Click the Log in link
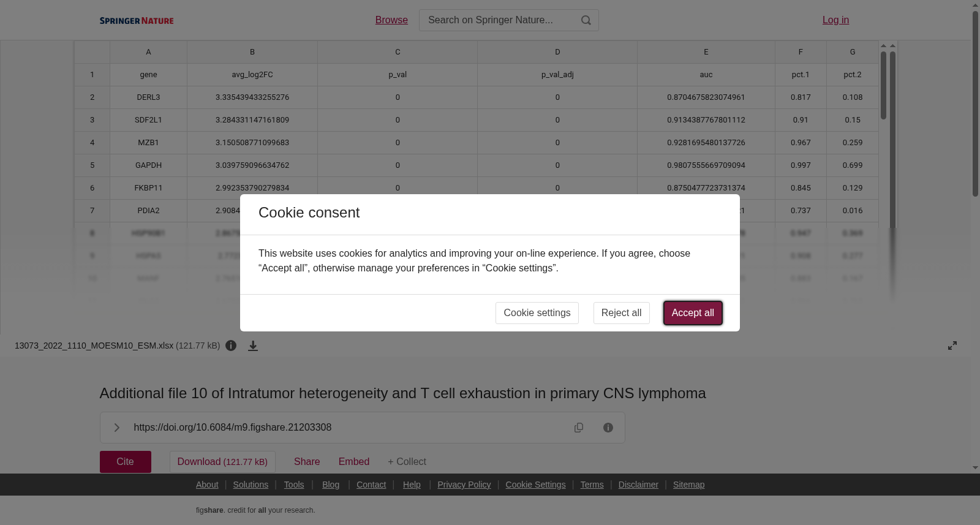Image resolution: width=980 pixels, height=525 pixels. [x=835, y=20]
